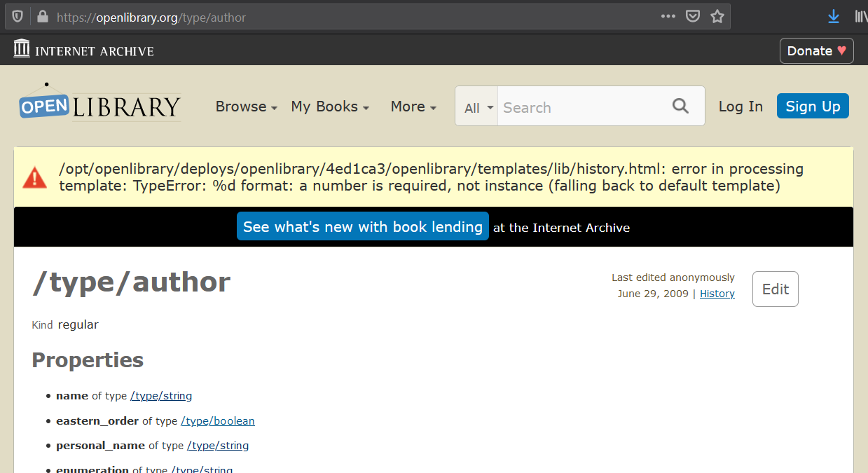Bookmark this page with star icon

coord(717,16)
